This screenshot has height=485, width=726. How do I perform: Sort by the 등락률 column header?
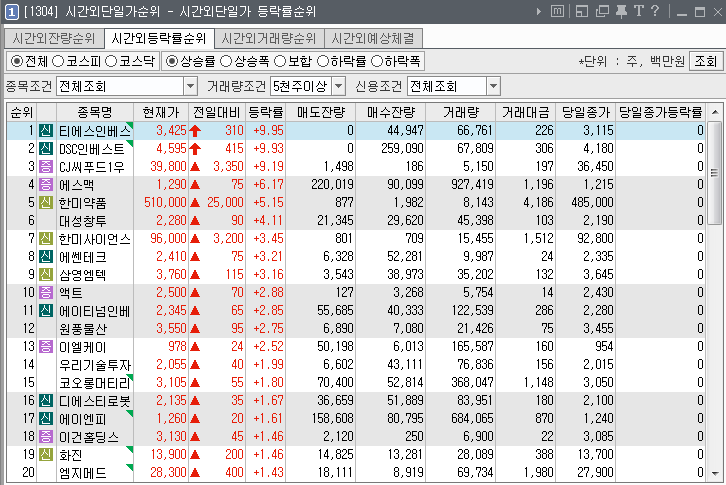tap(266, 112)
